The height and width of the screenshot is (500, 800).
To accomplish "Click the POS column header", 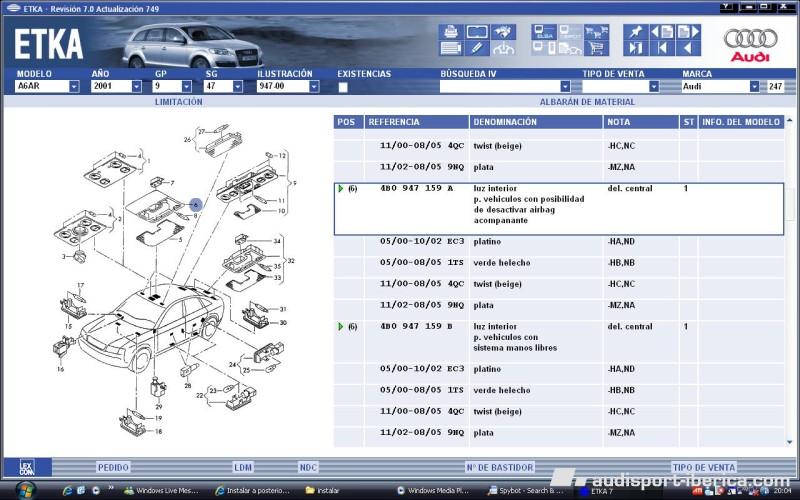I will [x=349, y=122].
